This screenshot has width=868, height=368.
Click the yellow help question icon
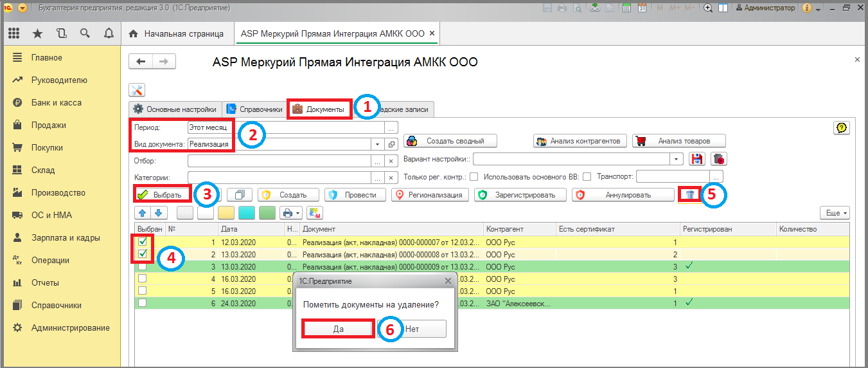[x=842, y=127]
